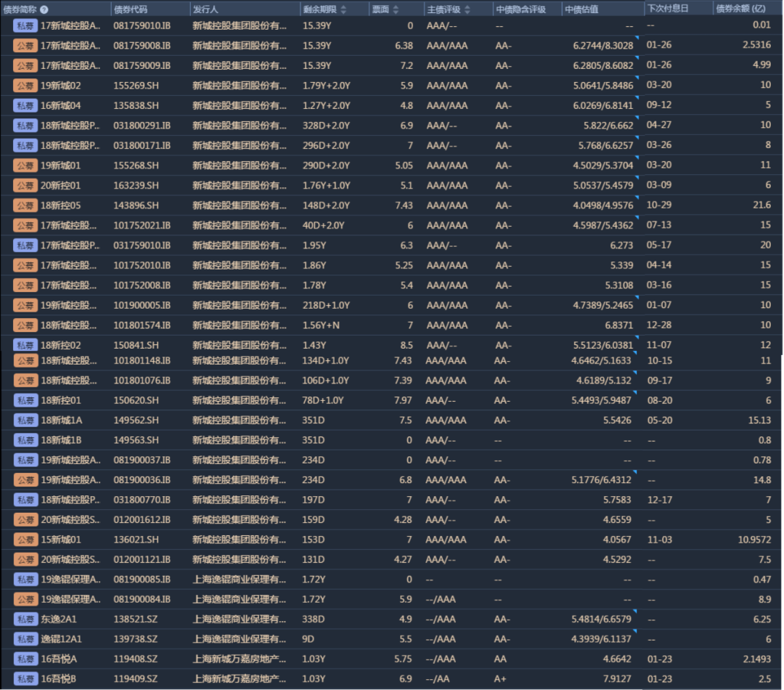Click the 私募 tag on 16新城04 row
The height and width of the screenshot is (690, 784).
coord(25,105)
